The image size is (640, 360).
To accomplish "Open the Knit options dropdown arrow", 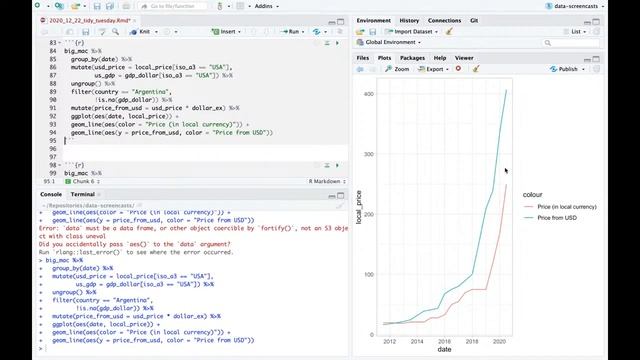I will (156, 32).
